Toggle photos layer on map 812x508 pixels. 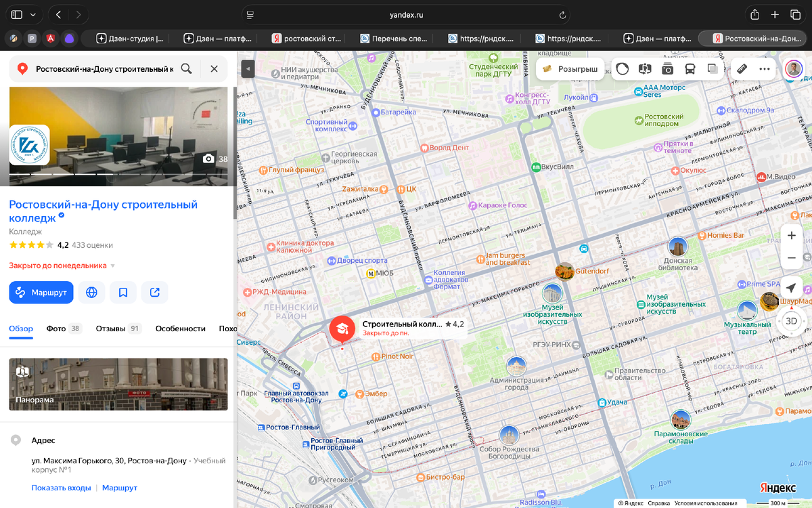click(x=667, y=68)
